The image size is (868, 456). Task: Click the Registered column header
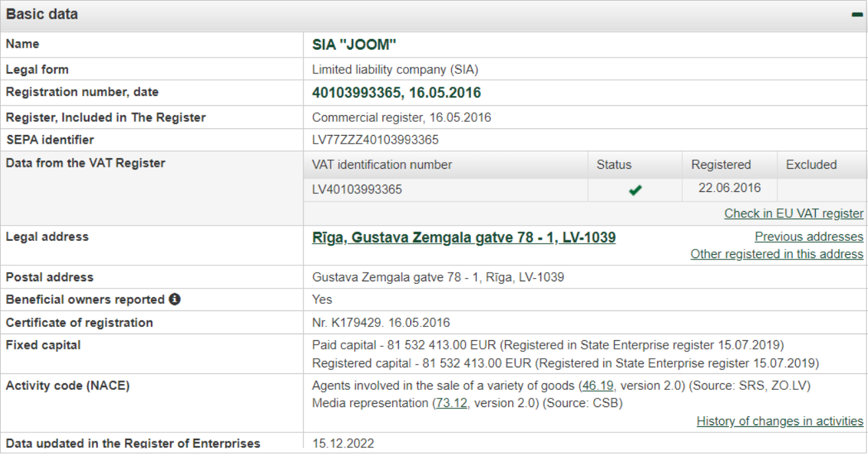(721, 165)
